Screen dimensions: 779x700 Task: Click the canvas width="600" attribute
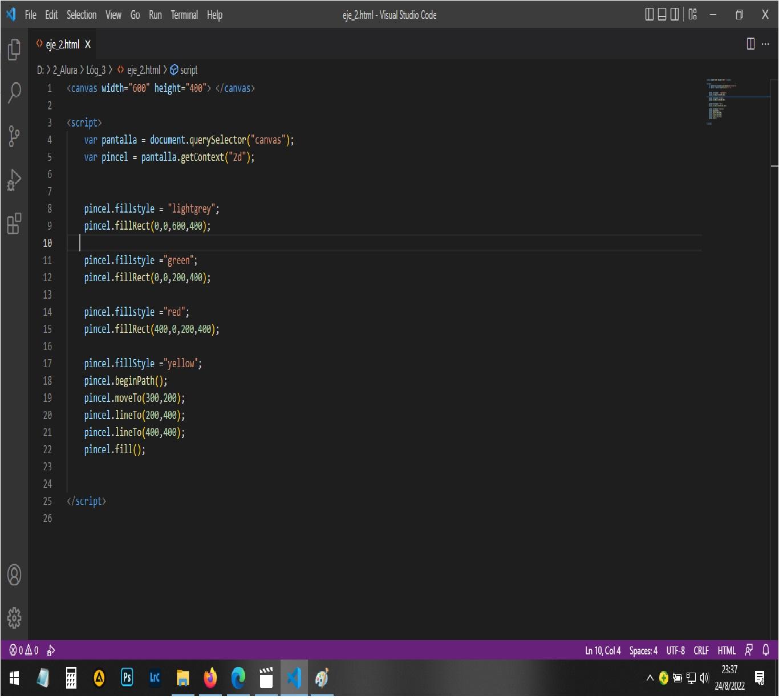(125, 88)
